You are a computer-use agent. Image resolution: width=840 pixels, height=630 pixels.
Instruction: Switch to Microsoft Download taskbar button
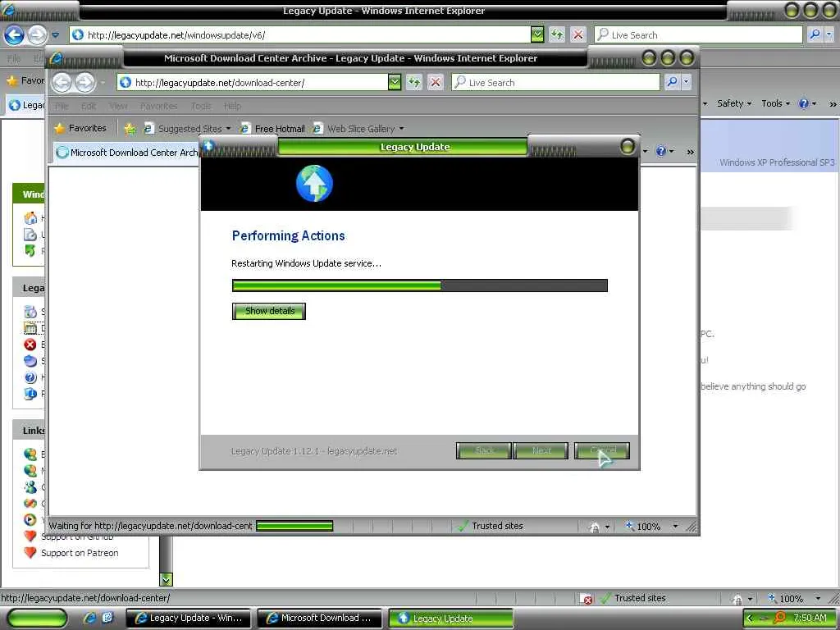(319, 619)
